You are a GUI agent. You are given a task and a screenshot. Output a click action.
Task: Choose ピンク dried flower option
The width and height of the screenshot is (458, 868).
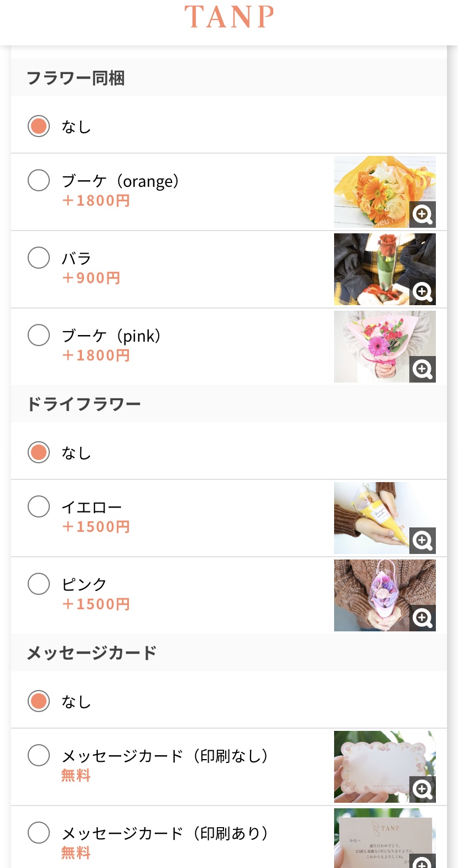click(x=39, y=584)
